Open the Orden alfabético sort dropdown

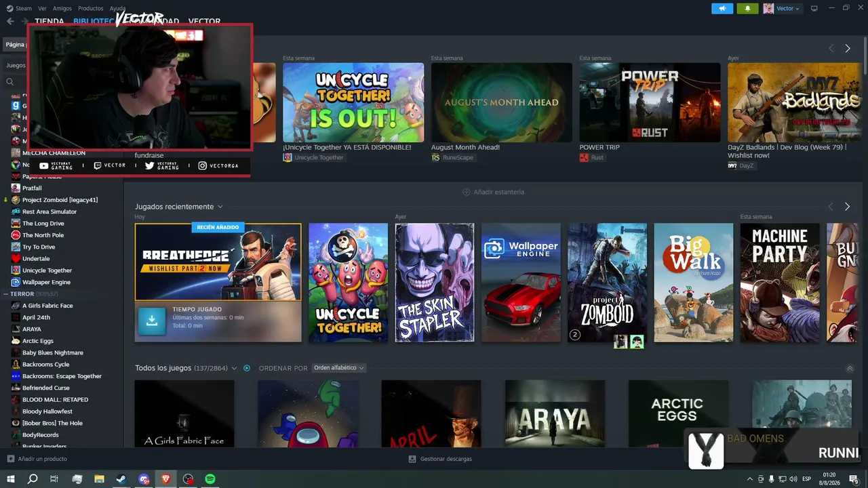click(x=338, y=368)
